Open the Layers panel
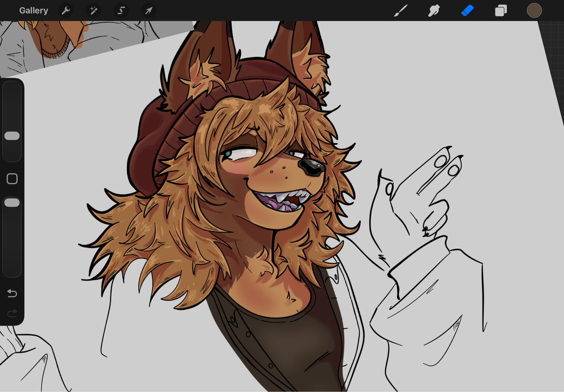This screenshot has height=392, width=564. pyautogui.click(x=500, y=10)
